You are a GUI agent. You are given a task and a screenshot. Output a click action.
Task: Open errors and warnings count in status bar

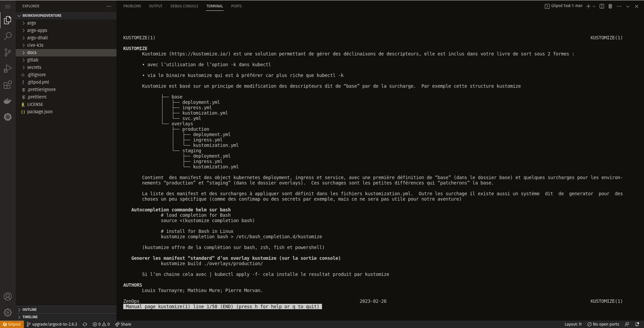point(101,324)
